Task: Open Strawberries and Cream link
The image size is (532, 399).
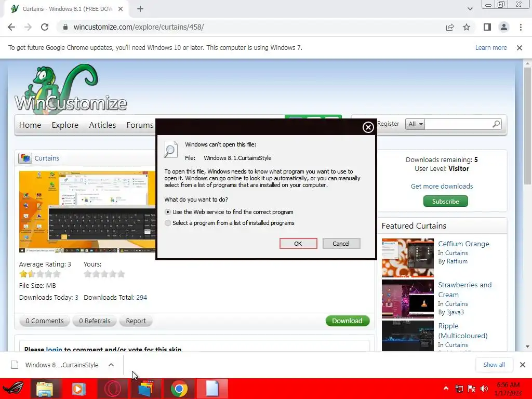Action: pos(464,290)
